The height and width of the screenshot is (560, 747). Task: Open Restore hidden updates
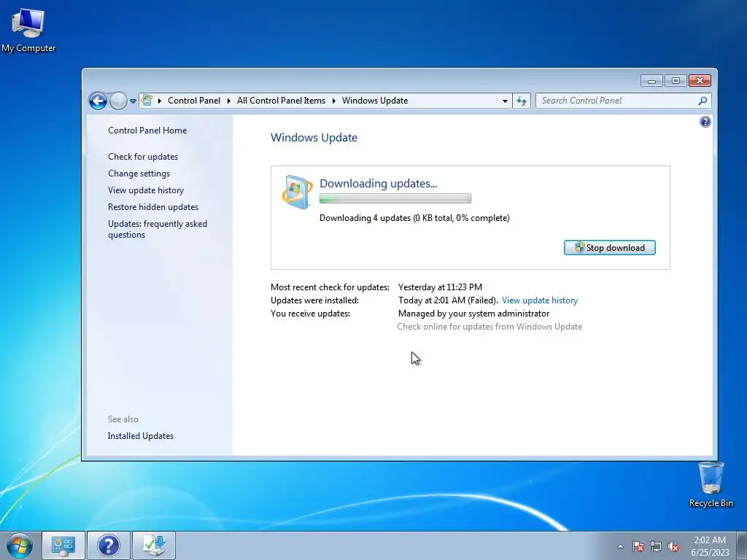153,206
